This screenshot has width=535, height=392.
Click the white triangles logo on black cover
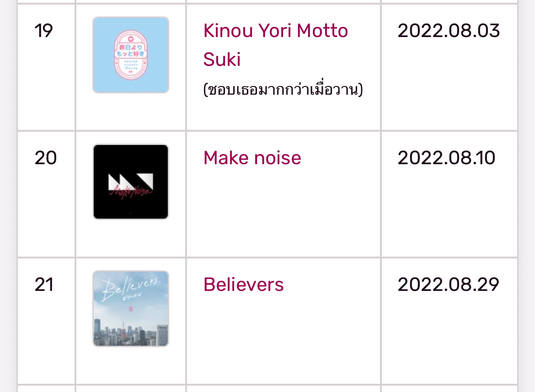click(x=131, y=182)
